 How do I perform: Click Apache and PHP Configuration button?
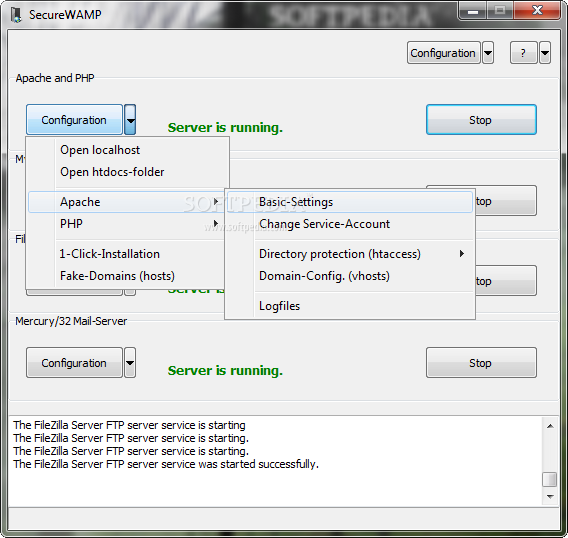(74, 120)
